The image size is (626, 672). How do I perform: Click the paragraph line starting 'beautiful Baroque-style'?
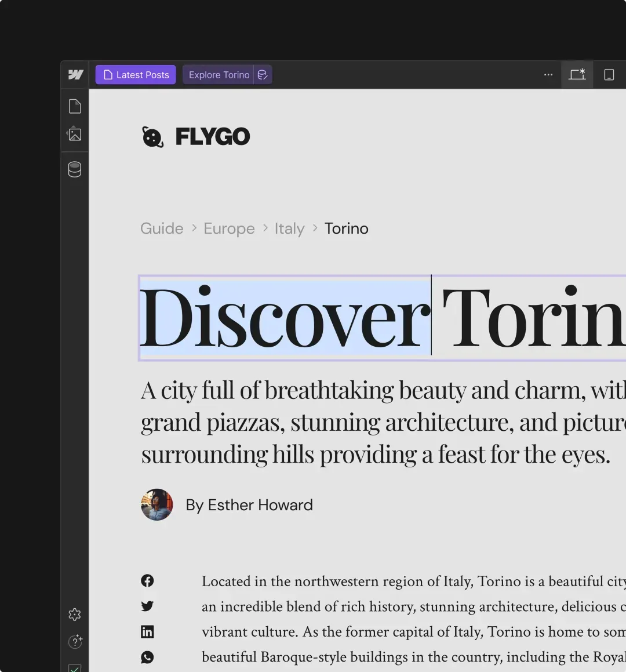[x=414, y=657]
